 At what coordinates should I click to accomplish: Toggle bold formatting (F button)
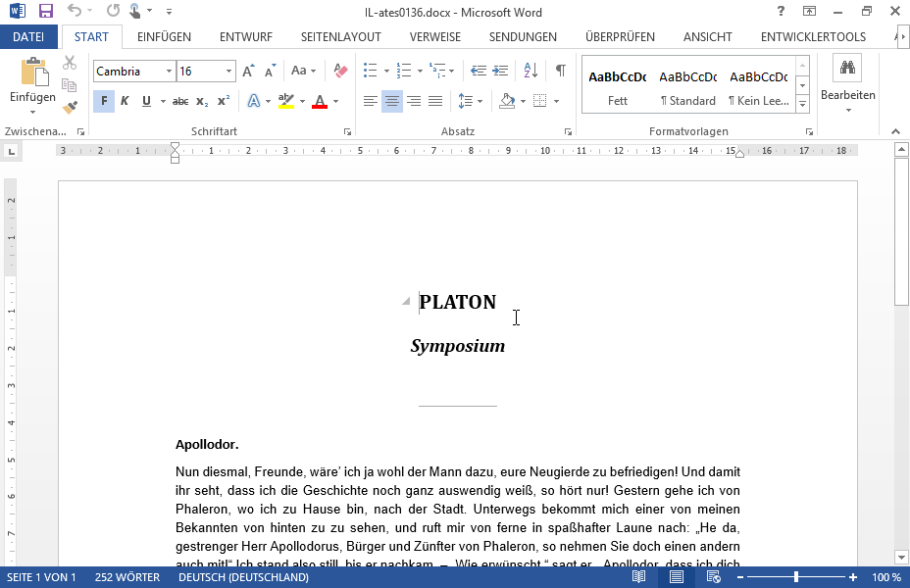(104, 102)
